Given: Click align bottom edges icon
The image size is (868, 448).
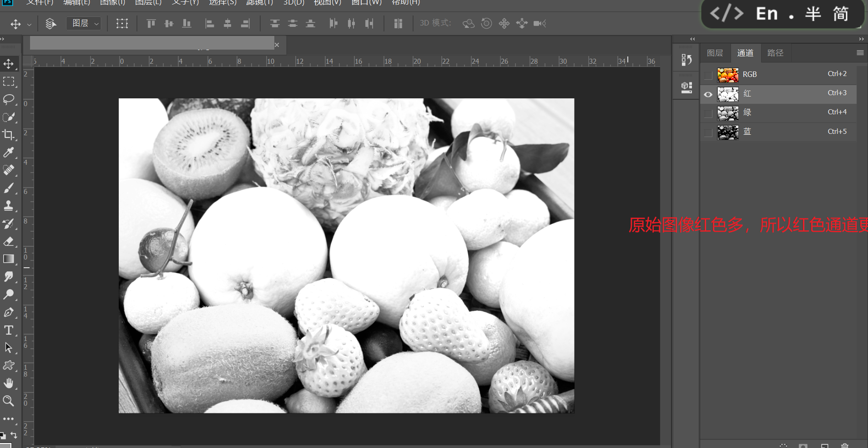Looking at the screenshot, I should click(187, 23).
